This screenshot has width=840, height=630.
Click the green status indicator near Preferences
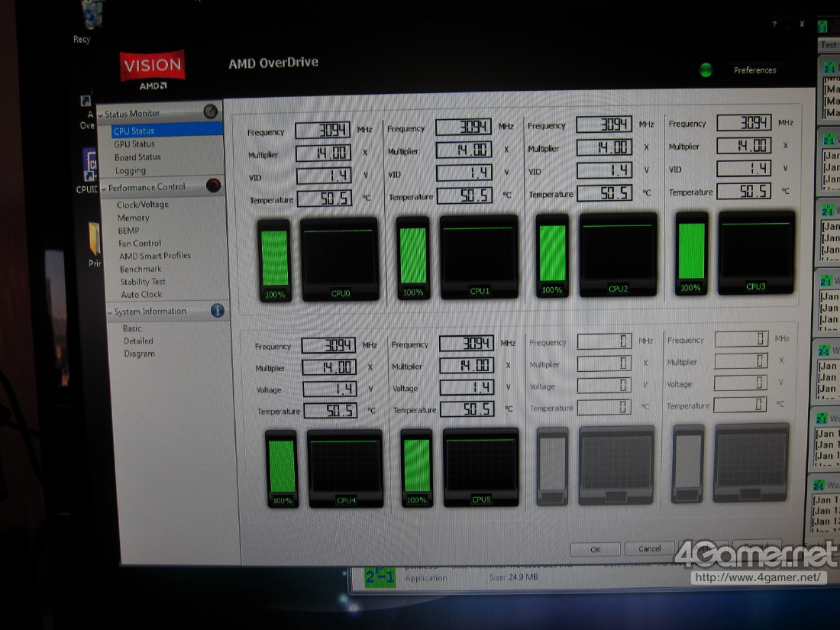[x=706, y=69]
